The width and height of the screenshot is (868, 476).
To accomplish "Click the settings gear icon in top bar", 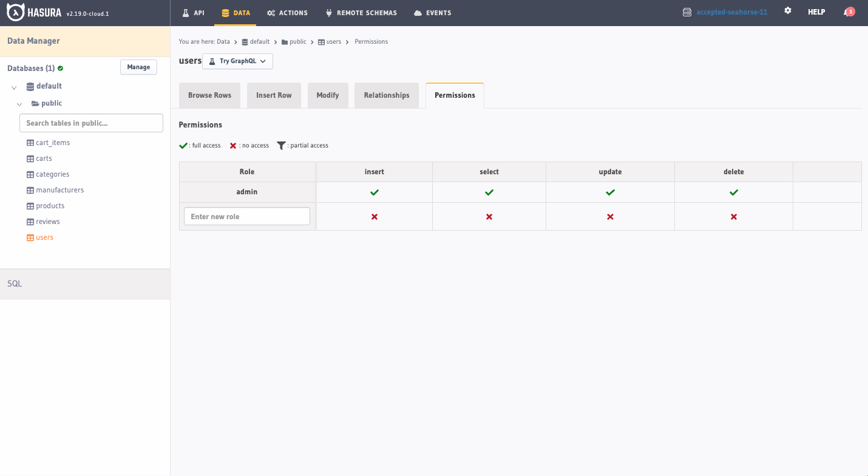I will 787,10.
